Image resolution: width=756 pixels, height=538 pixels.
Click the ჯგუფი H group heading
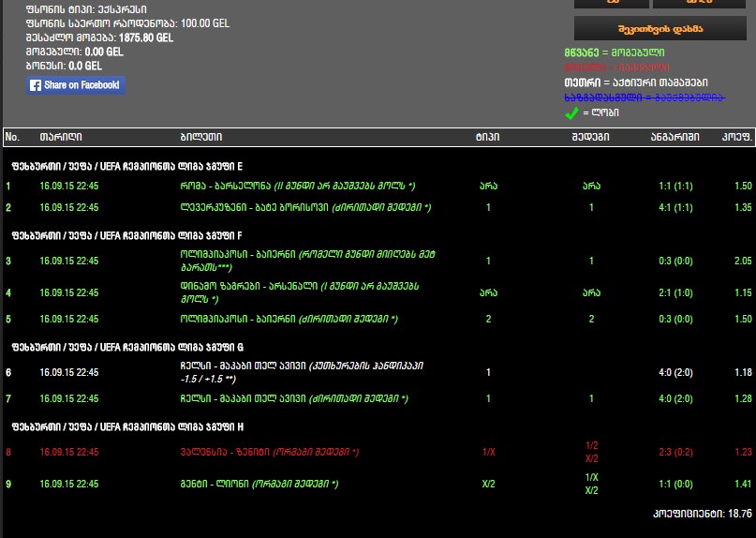[x=127, y=427]
